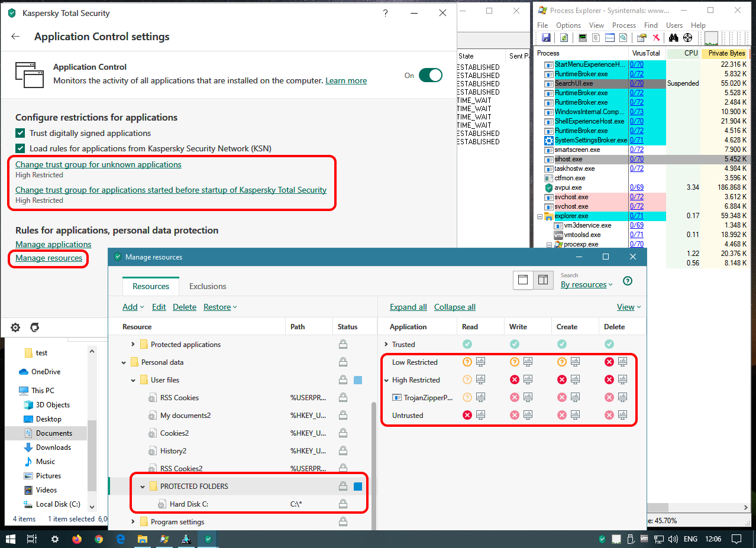Click lock status icon for Hard Disk C:
Viewport: 756px width, 548px height.
343,504
